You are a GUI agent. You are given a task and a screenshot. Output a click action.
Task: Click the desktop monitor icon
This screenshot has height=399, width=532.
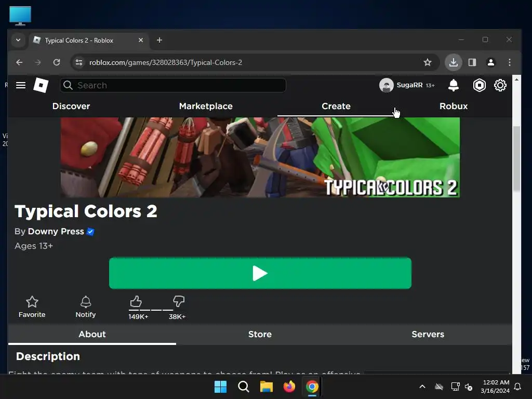pos(20,16)
